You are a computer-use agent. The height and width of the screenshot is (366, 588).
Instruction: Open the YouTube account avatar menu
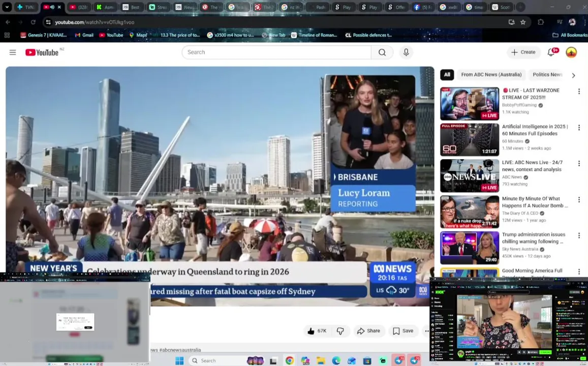pyautogui.click(x=571, y=52)
